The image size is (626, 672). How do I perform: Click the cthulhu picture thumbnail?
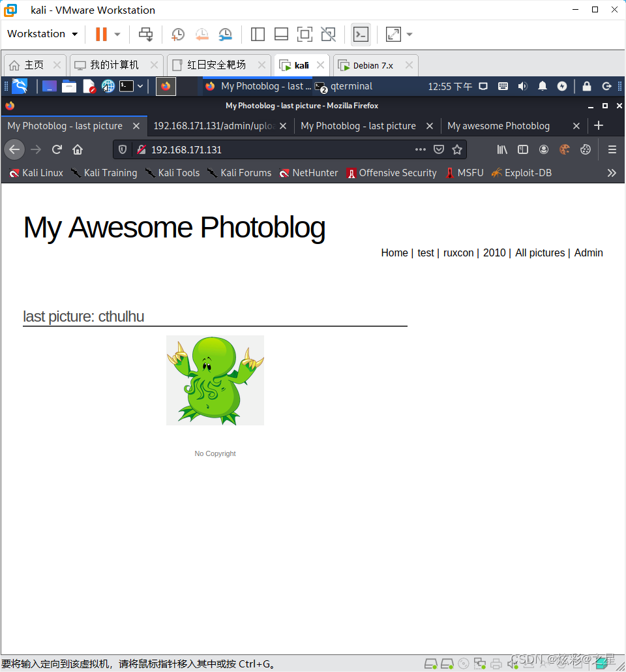tap(215, 380)
